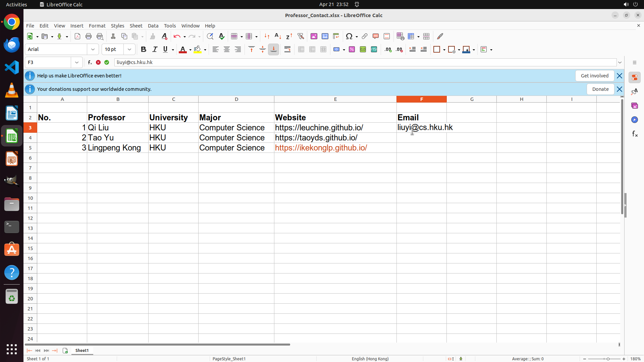Open the Navigator sidebar panel

(634, 120)
